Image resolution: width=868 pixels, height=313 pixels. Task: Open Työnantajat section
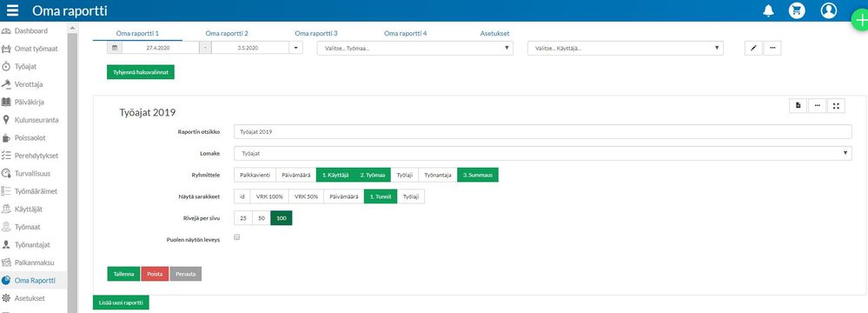pos(33,244)
